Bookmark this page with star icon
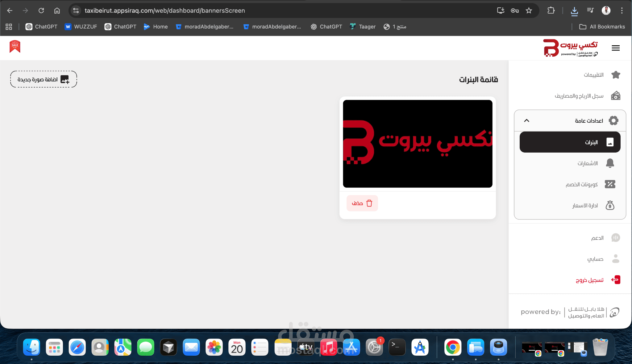The width and height of the screenshot is (632, 364). 529,10
